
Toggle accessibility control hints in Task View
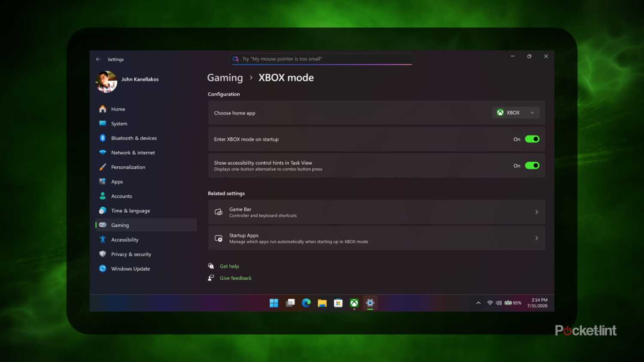pos(532,166)
